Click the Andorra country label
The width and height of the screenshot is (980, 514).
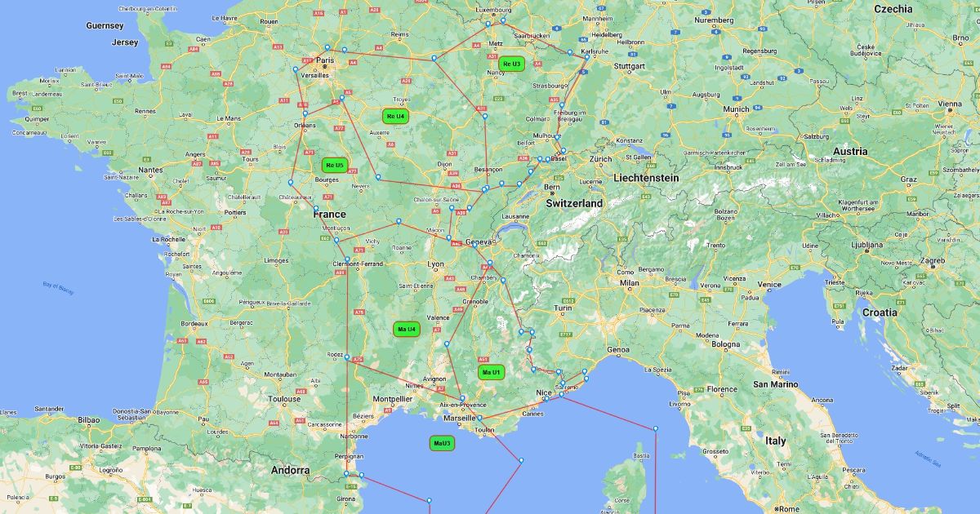tap(291, 470)
